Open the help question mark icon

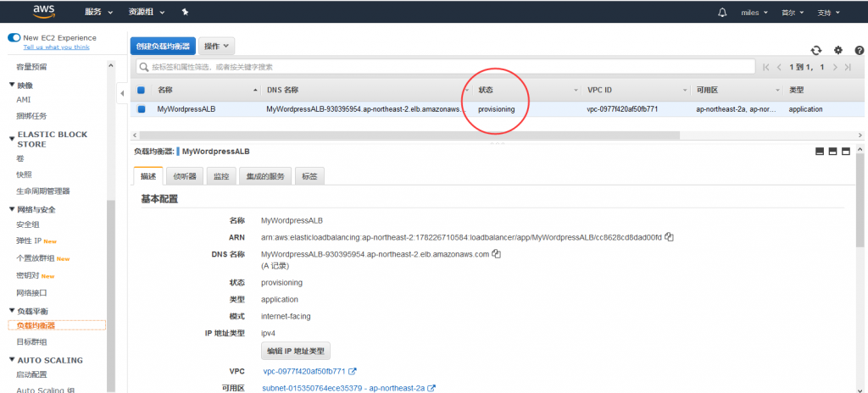[860, 50]
